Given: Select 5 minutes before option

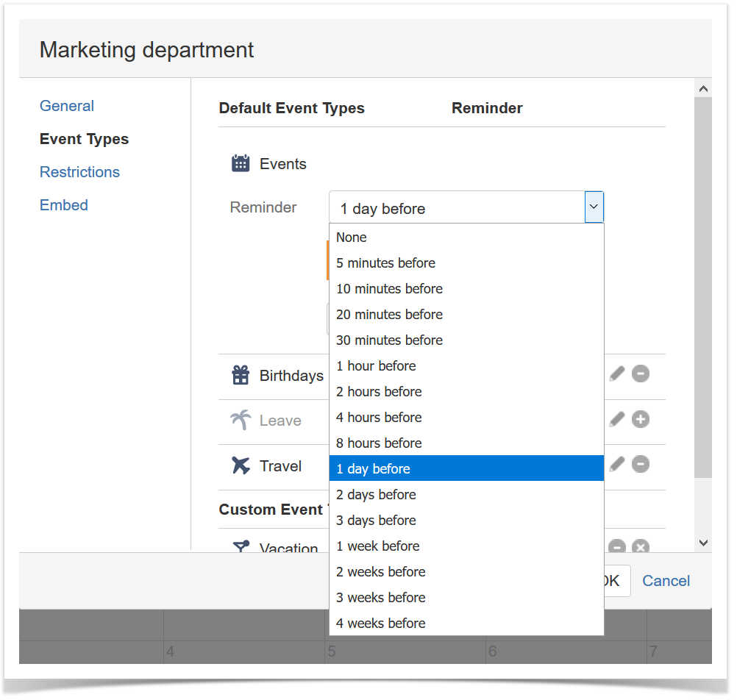Looking at the screenshot, I should tap(466, 263).
